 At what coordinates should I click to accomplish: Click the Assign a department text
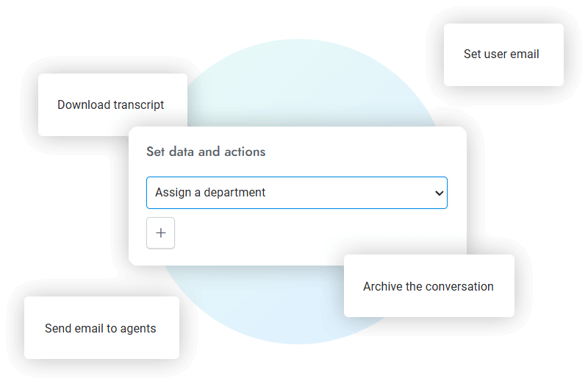210,193
